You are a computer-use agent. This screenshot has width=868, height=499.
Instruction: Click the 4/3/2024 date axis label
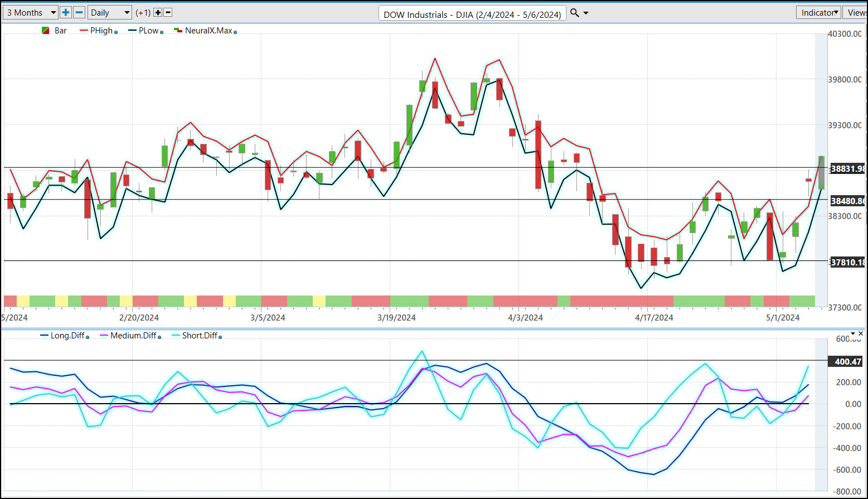point(525,318)
